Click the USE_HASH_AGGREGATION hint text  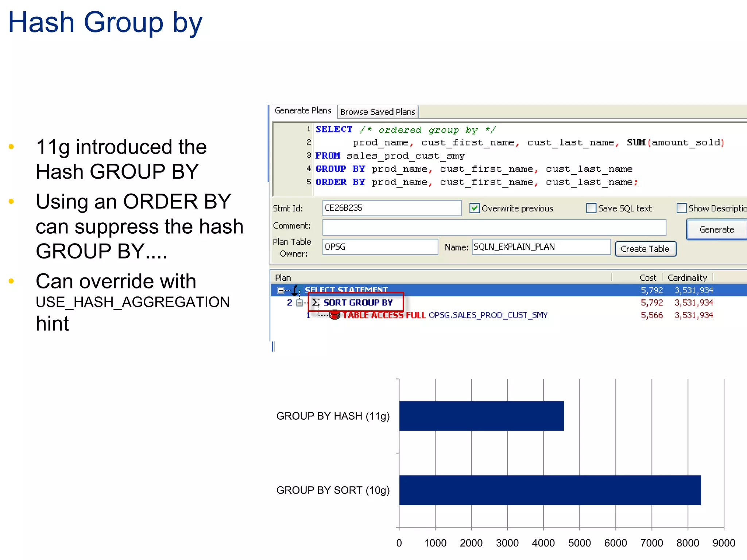point(133,302)
